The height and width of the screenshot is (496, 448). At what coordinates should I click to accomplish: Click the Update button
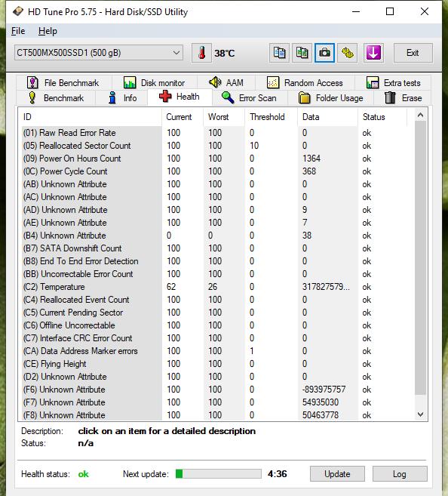(337, 474)
